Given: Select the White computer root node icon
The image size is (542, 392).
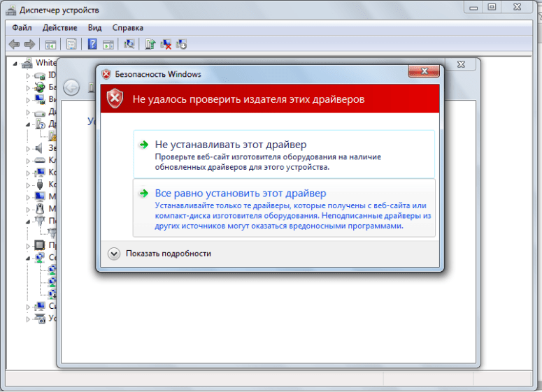Looking at the screenshot, I should tap(27, 63).
